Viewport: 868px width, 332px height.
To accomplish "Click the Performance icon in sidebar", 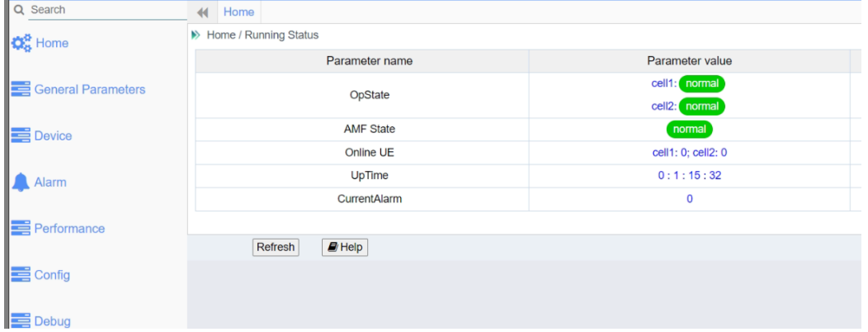I will coord(19,229).
